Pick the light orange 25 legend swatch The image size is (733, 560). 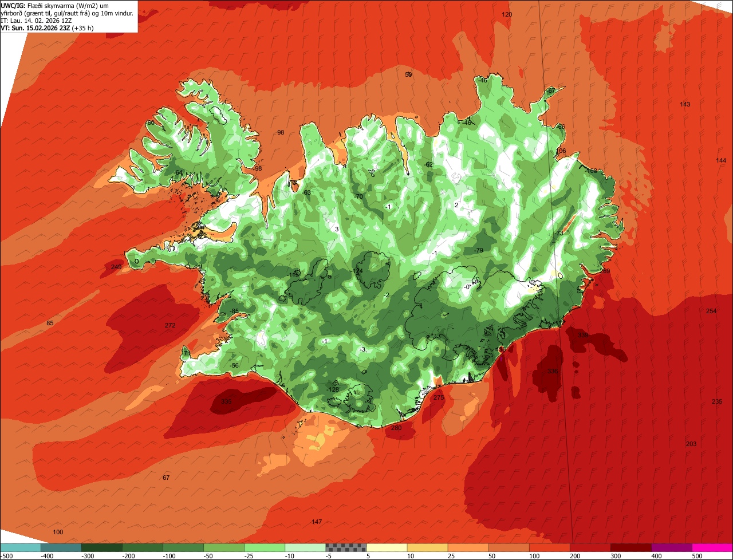click(x=468, y=547)
